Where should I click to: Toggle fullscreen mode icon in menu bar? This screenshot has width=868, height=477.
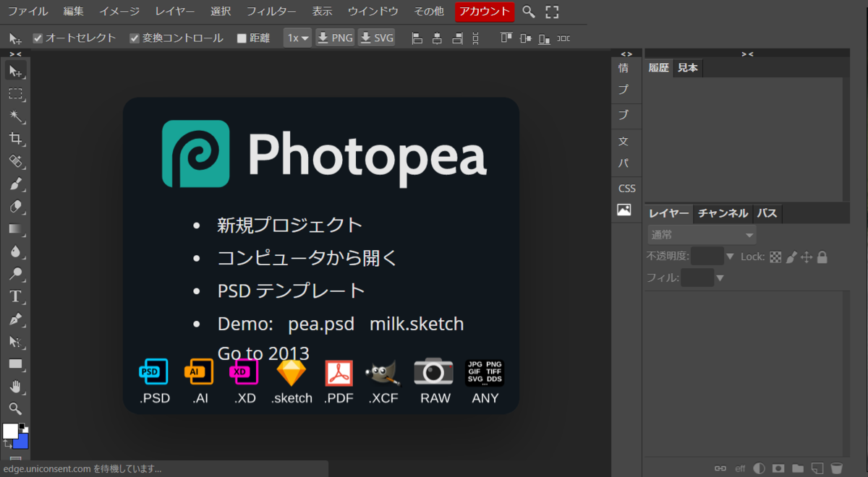coord(552,12)
